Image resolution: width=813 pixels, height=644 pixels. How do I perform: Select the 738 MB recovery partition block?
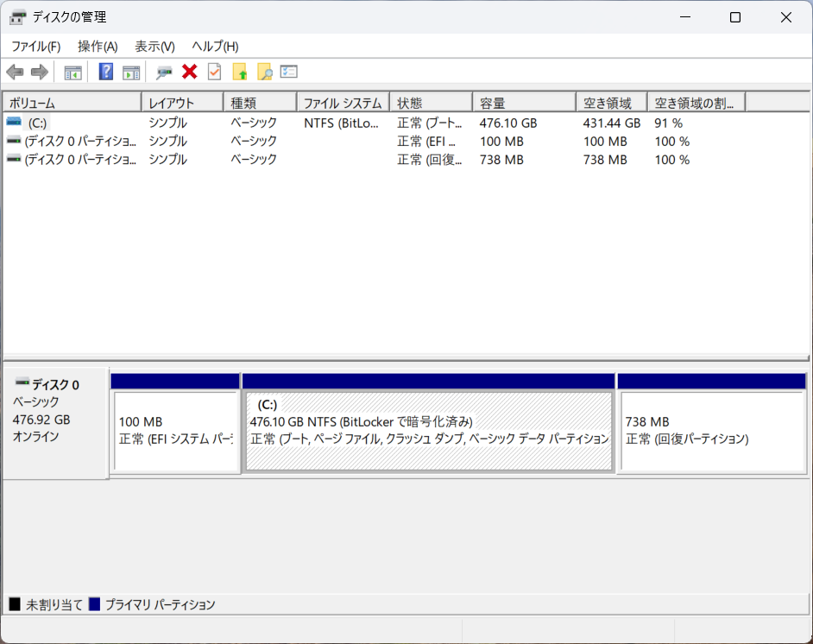coord(711,430)
